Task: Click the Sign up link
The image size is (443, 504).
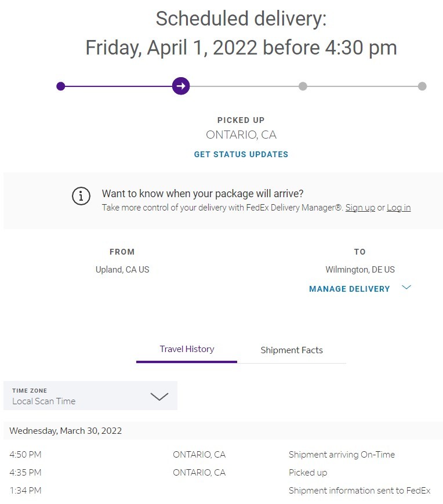Action: (360, 208)
